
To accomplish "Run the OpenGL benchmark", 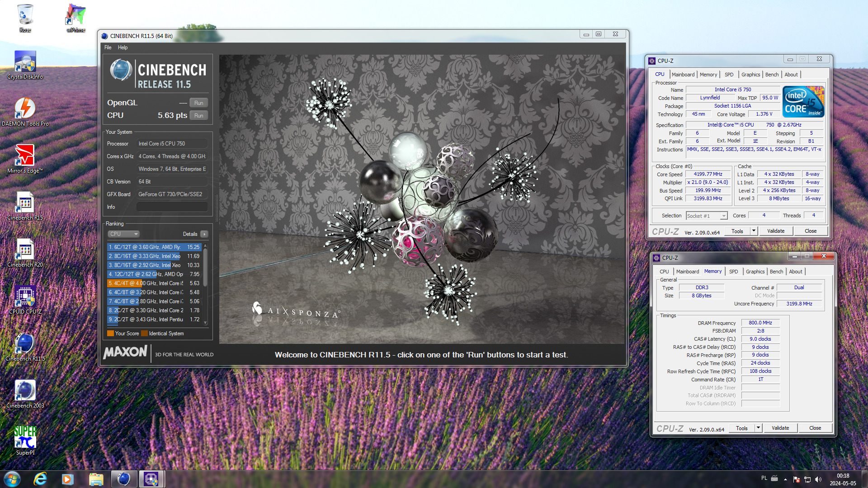I will click(199, 103).
